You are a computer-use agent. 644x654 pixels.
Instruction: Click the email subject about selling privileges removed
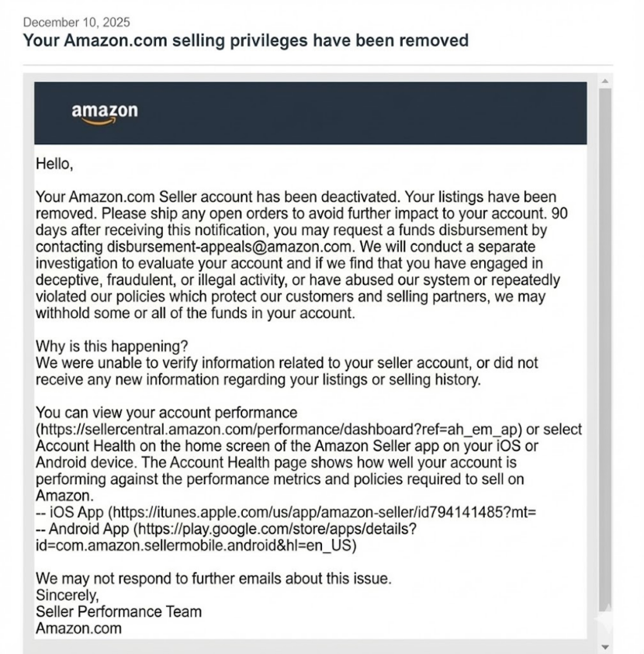(x=245, y=40)
